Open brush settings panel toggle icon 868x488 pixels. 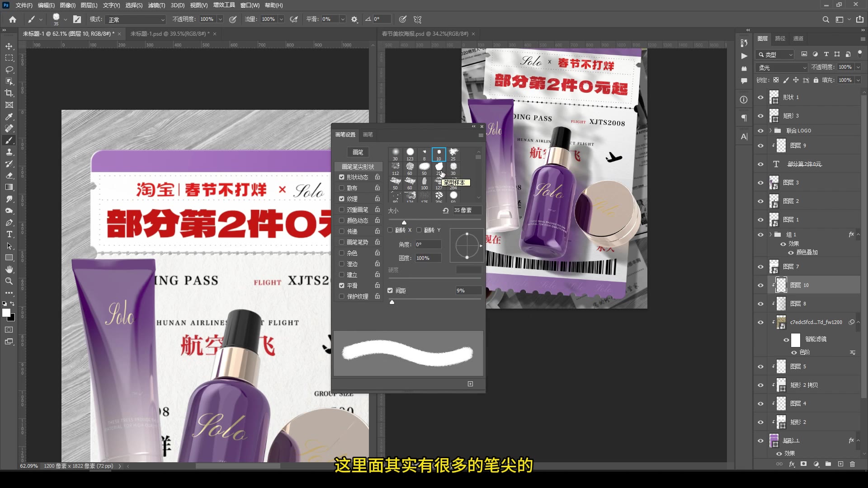coord(77,19)
